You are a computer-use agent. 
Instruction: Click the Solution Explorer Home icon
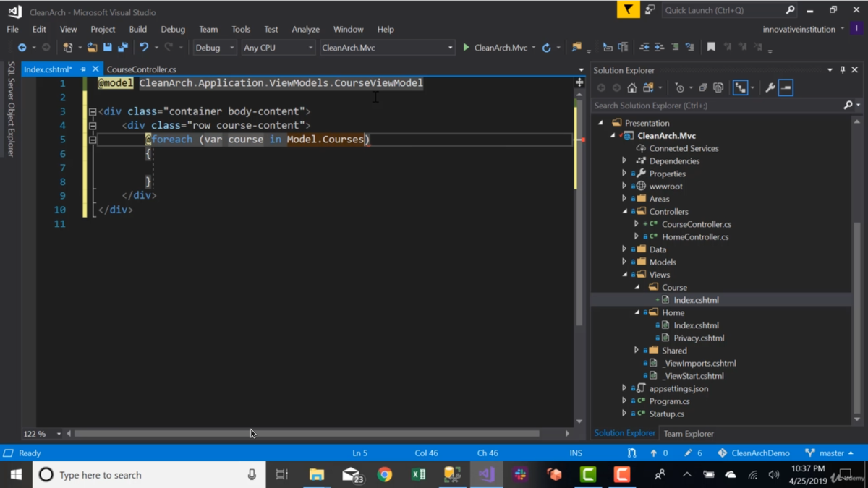[631, 88]
